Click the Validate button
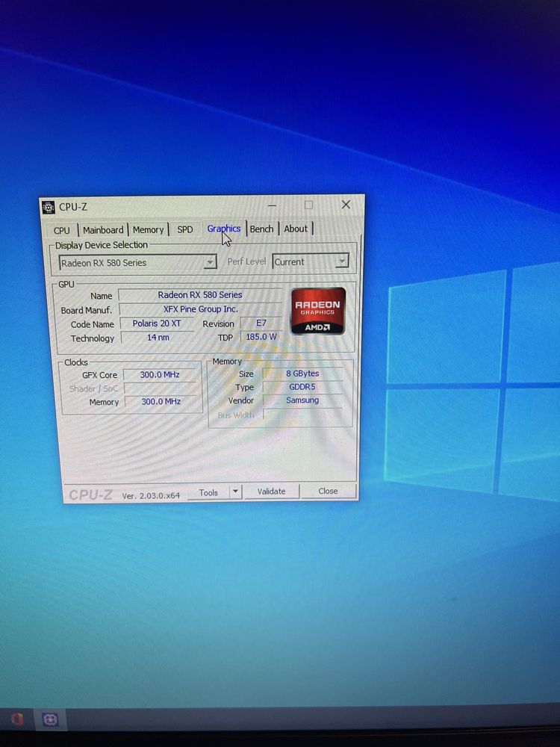The width and height of the screenshot is (560, 747). (272, 492)
